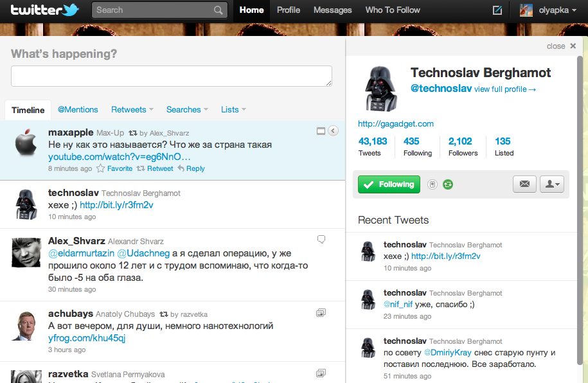The image size is (588, 383).
Task: Open the yfrog.com/khu45qj link
Action: [87, 338]
